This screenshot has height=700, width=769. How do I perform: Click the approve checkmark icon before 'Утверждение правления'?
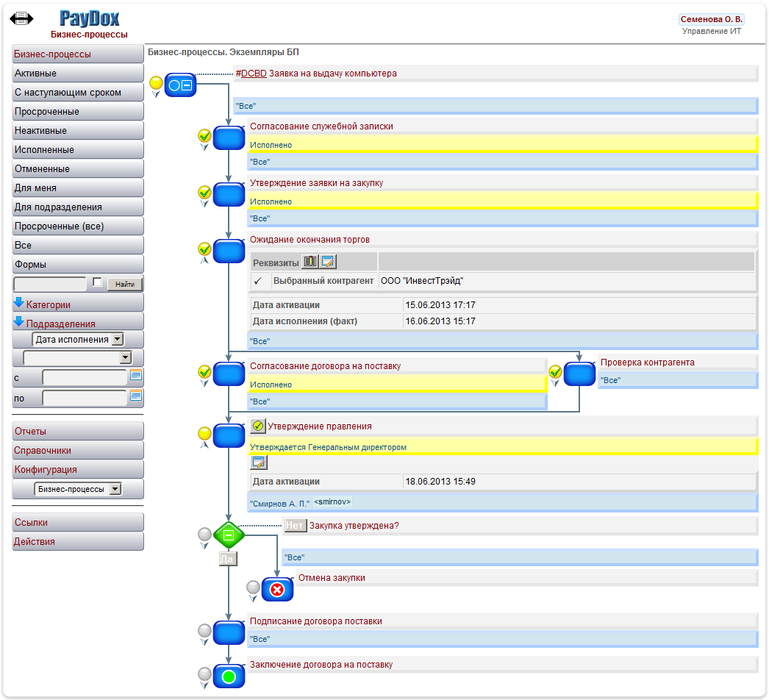click(257, 426)
